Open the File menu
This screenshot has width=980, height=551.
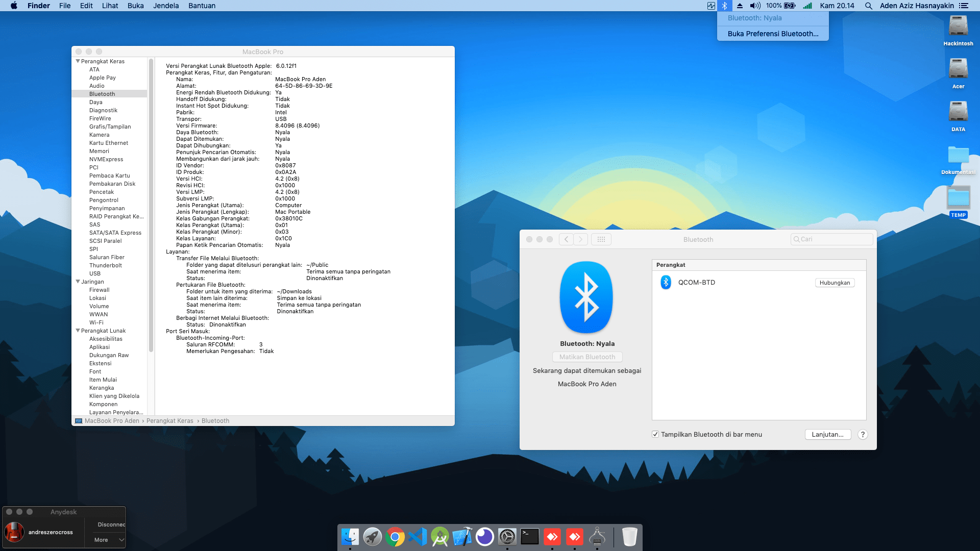65,6
